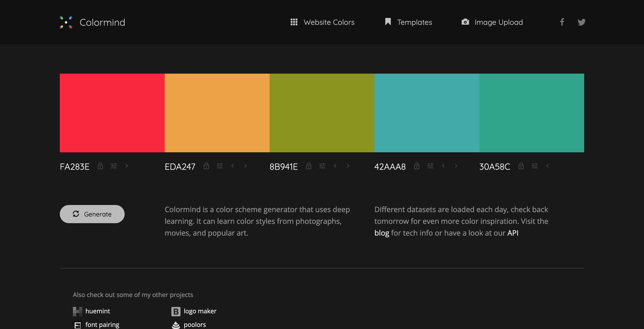The image size is (644, 329).
Task: Move 8B941E color to the left
Action: coord(335,166)
